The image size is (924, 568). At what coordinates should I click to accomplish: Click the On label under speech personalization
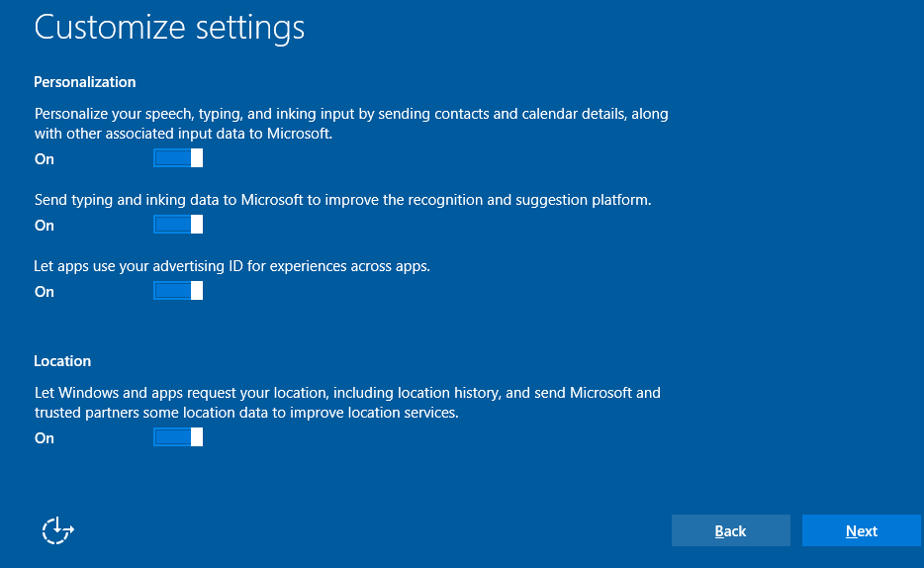pyautogui.click(x=45, y=159)
